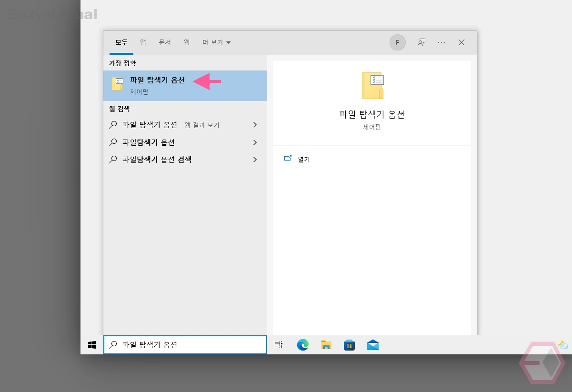572x392 pixels.
Task: Expand arrow beside 웹 결과 보기 row
Action: pyautogui.click(x=255, y=125)
